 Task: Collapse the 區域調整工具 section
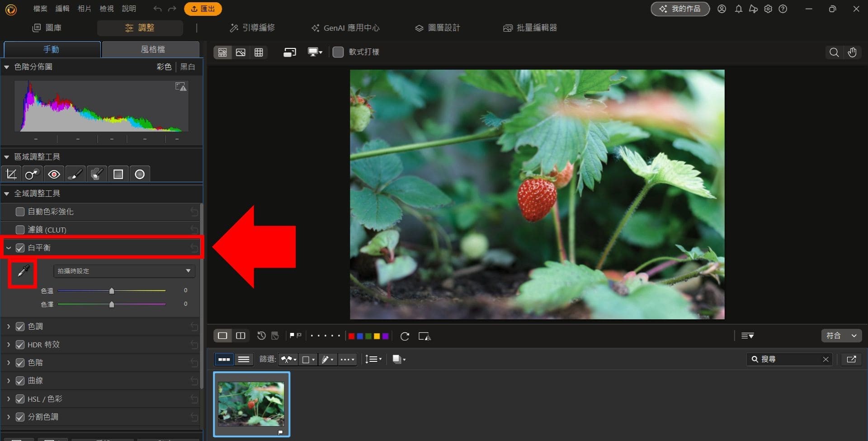coord(7,157)
